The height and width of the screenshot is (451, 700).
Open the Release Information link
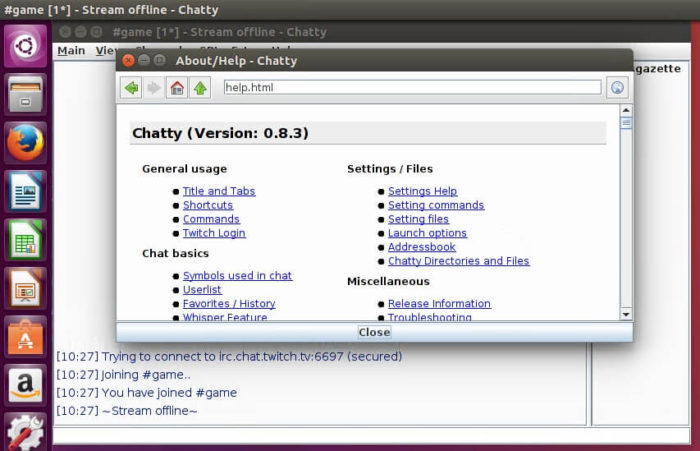(x=439, y=304)
